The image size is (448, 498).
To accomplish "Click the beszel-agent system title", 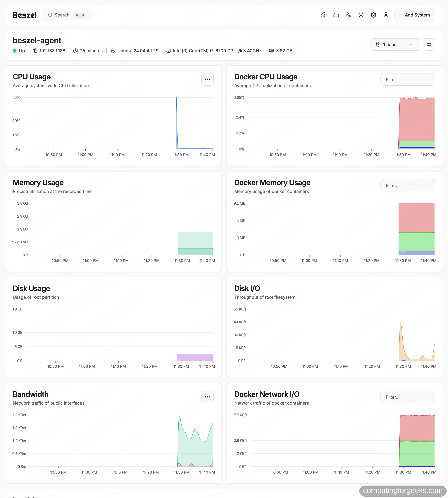I will [37, 40].
